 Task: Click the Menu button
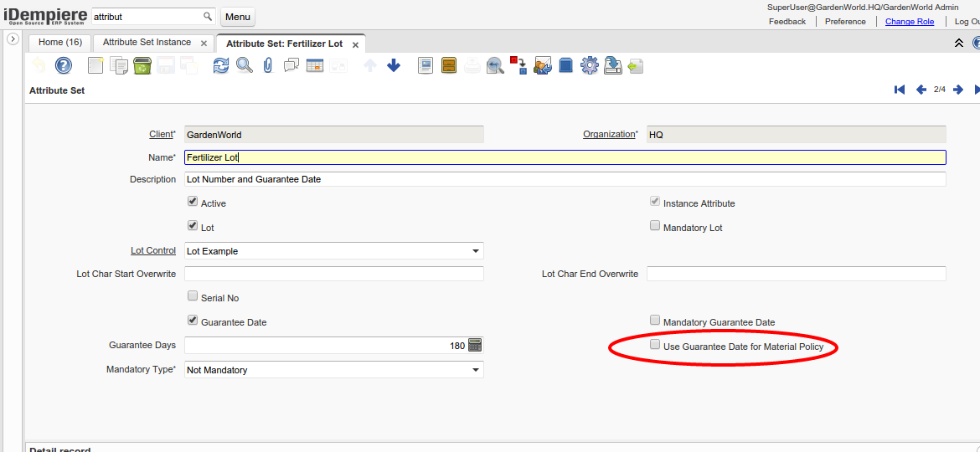pos(238,17)
